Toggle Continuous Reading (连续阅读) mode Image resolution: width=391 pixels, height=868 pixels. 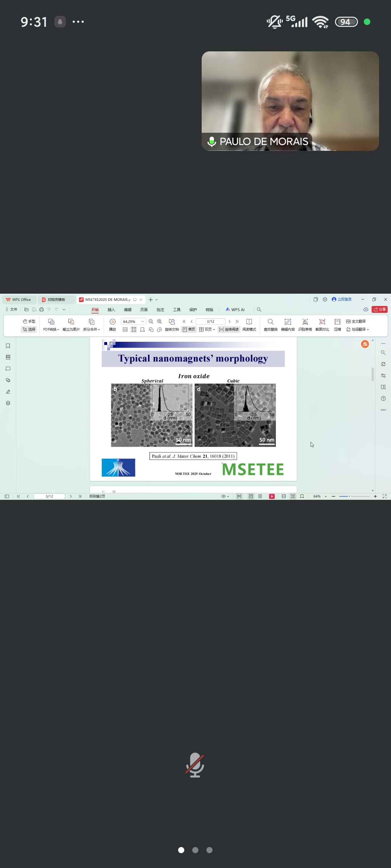point(229,329)
